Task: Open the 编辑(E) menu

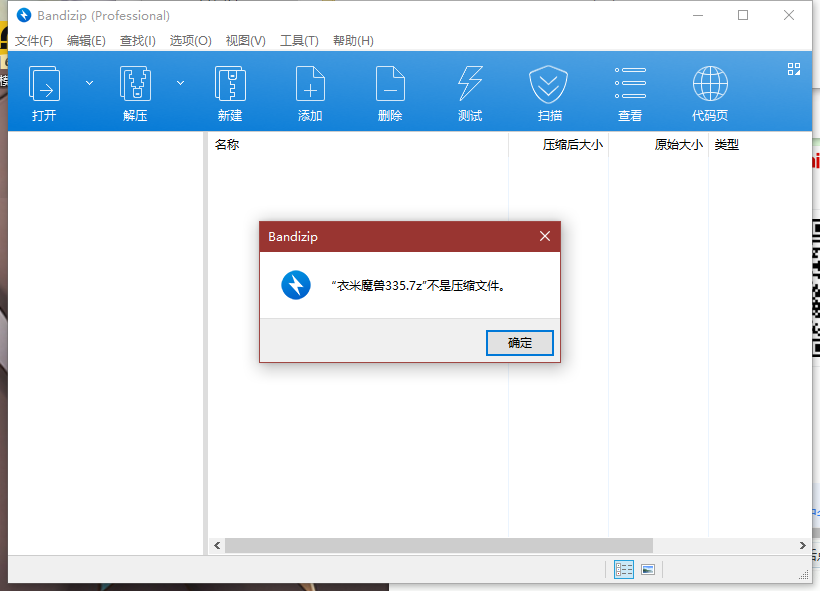Action: pyautogui.click(x=86, y=41)
